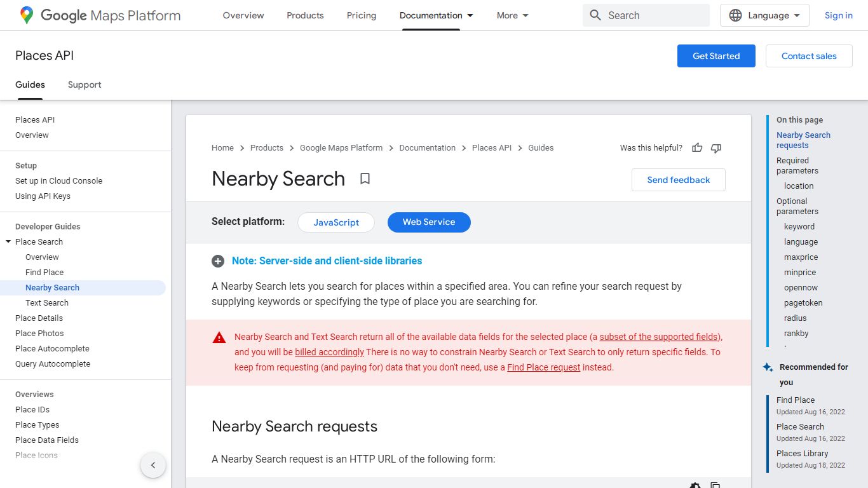This screenshot has height=488, width=868.
Task: Jump to opennow parameter in outline
Action: coord(801,287)
